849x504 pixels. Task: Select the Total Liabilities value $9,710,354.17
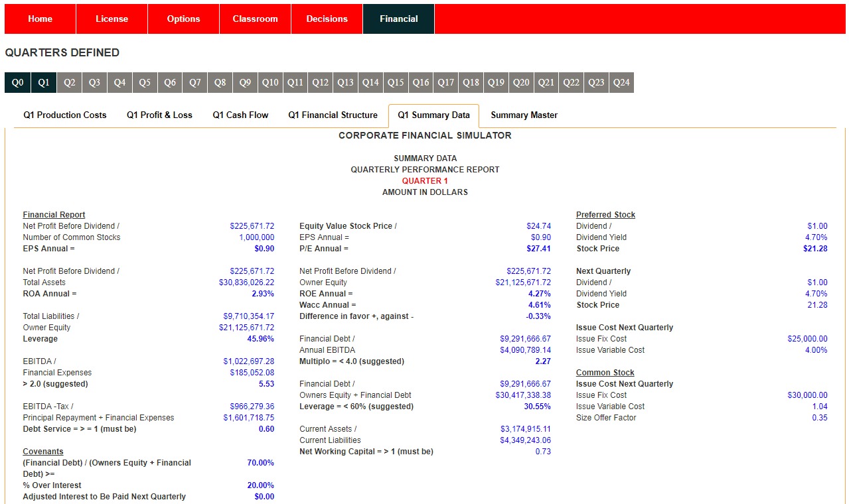[x=249, y=316]
